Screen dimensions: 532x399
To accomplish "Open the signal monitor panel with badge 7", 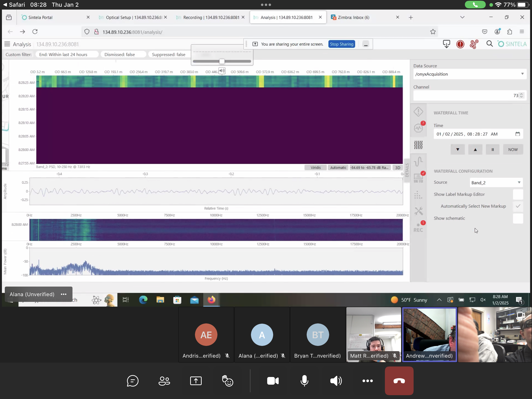I will pos(419,127).
